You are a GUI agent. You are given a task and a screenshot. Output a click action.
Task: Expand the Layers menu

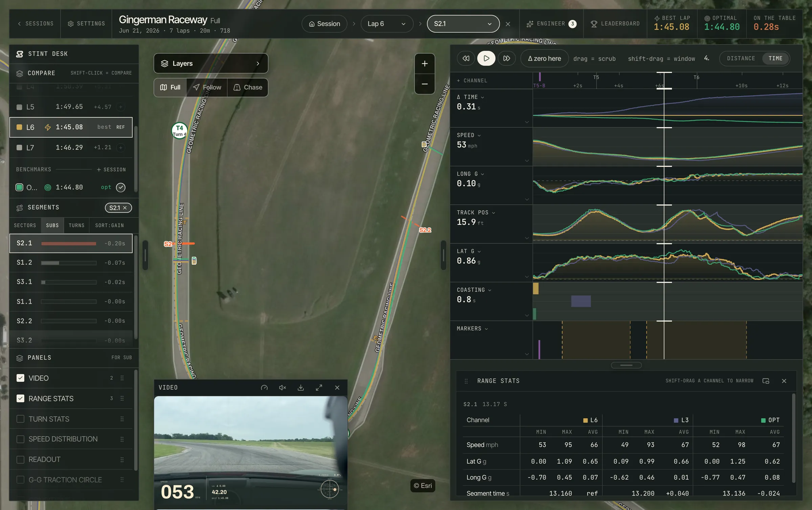click(x=211, y=63)
